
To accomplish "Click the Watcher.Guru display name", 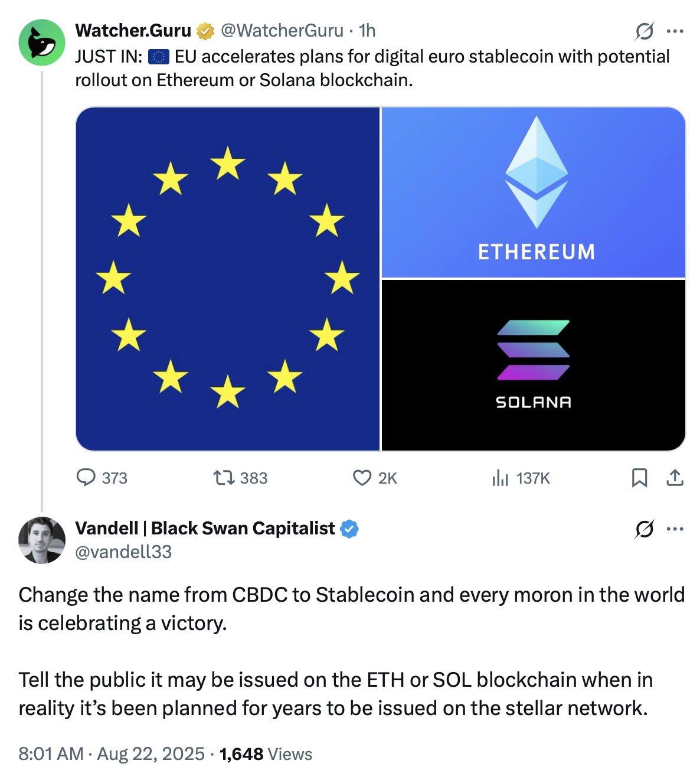I will coord(133,30).
